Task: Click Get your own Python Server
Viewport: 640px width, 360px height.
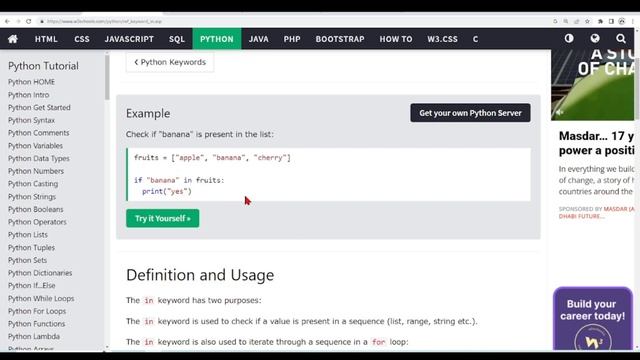Action: tap(470, 113)
